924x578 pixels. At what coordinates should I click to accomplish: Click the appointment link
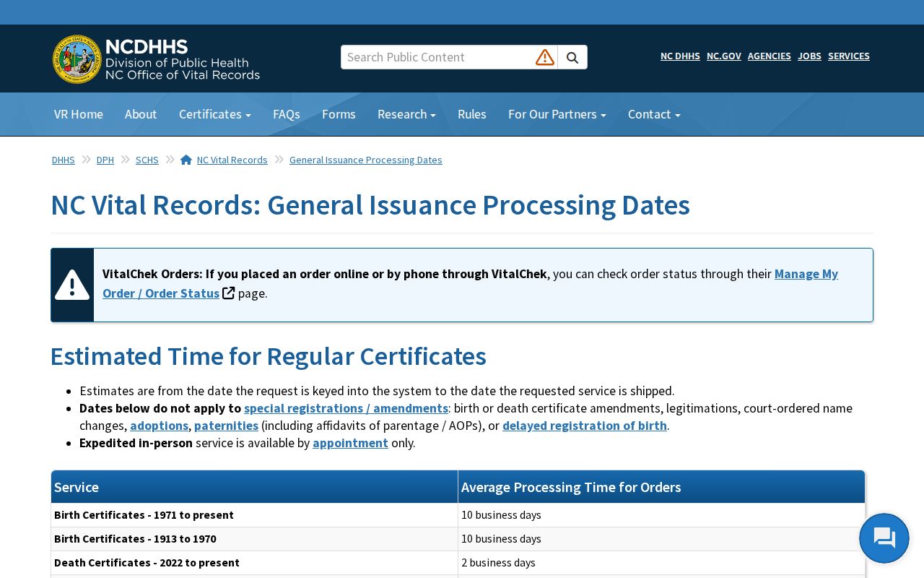click(x=350, y=443)
